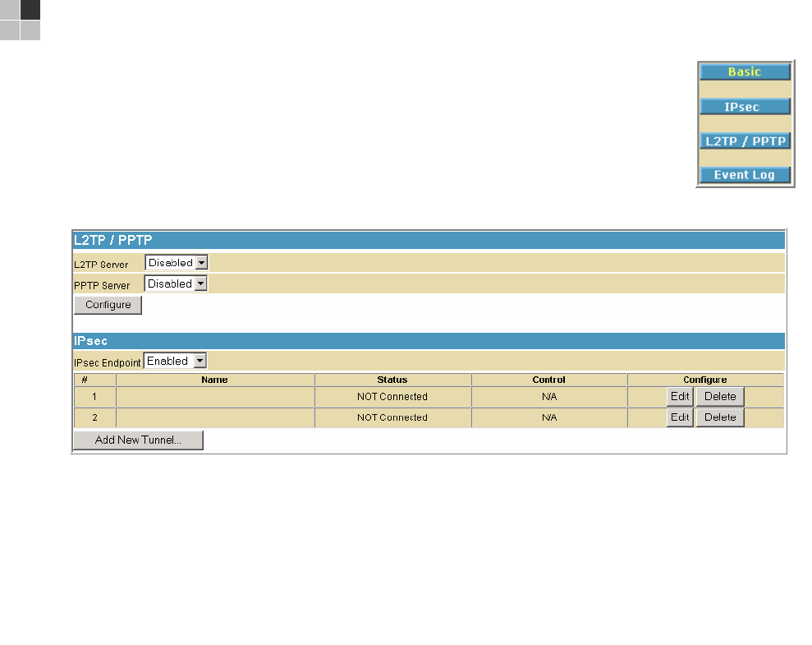Click the # column header

94,380
